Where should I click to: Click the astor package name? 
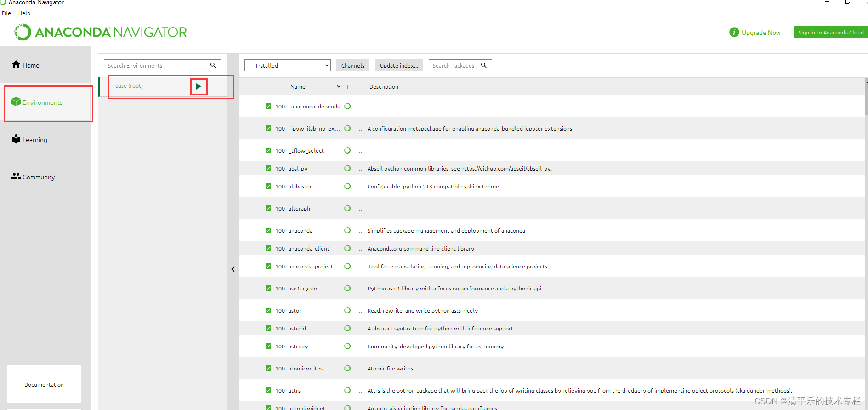click(x=295, y=311)
